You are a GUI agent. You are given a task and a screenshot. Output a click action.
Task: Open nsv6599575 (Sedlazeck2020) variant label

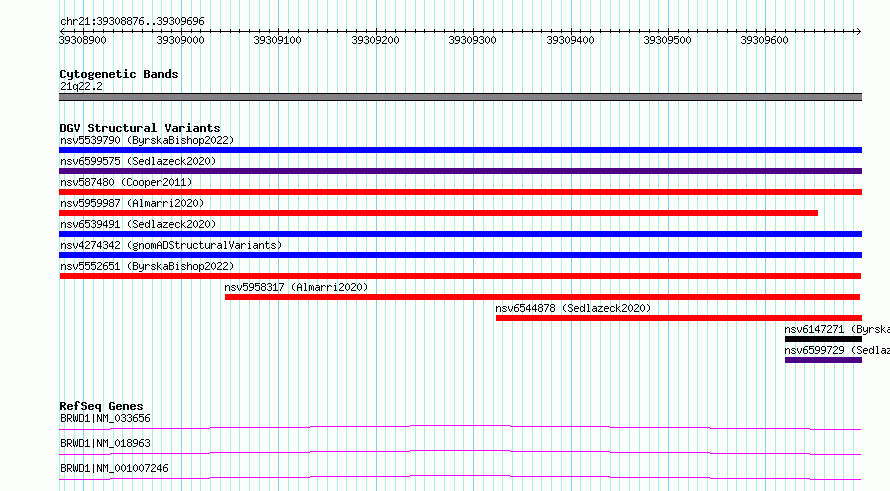138,161
